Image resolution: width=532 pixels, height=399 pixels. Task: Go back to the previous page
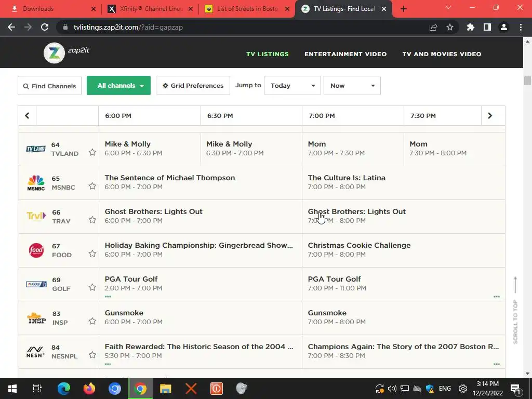pos(11,27)
